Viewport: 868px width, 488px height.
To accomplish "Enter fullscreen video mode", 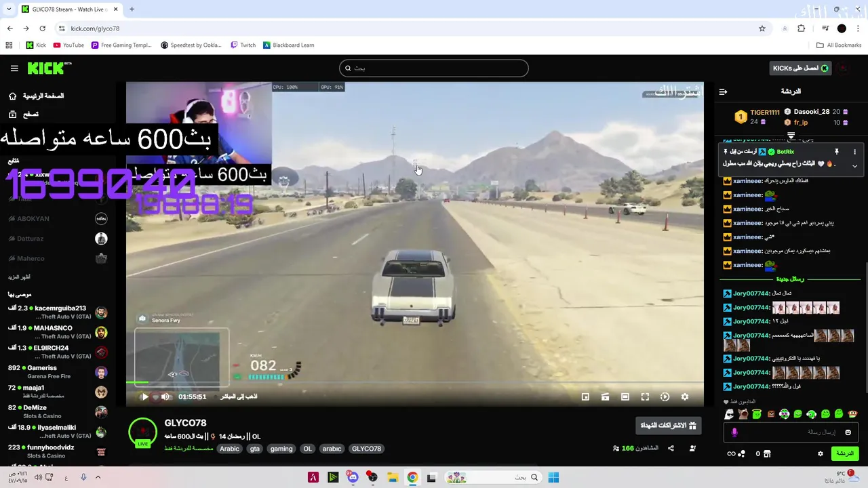I will click(x=645, y=397).
